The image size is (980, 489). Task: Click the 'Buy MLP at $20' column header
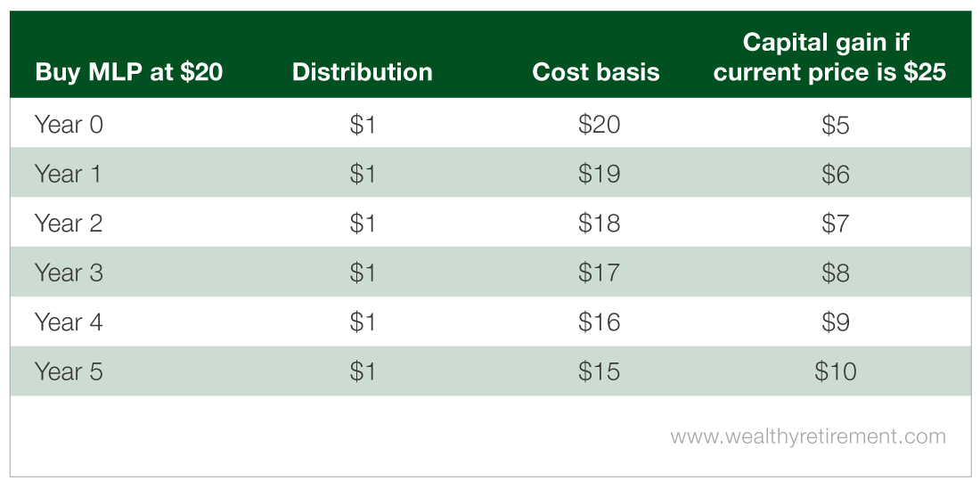coord(129,72)
